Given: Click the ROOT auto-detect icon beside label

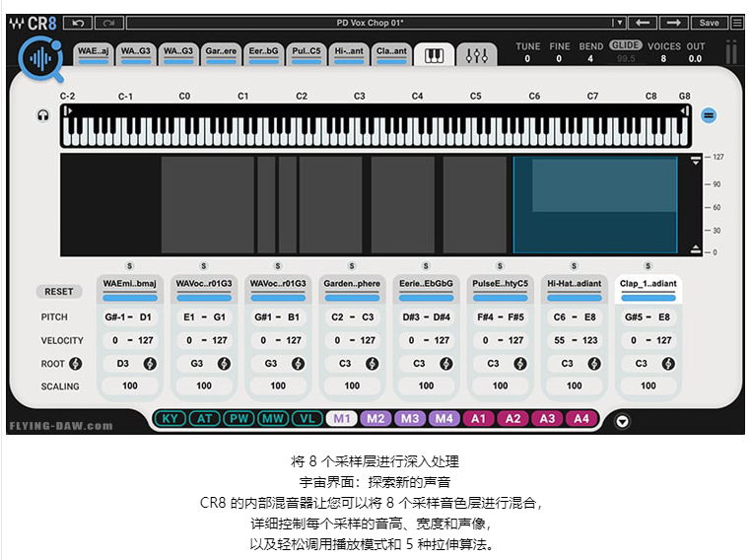Looking at the screenshot, I should 75,364.
